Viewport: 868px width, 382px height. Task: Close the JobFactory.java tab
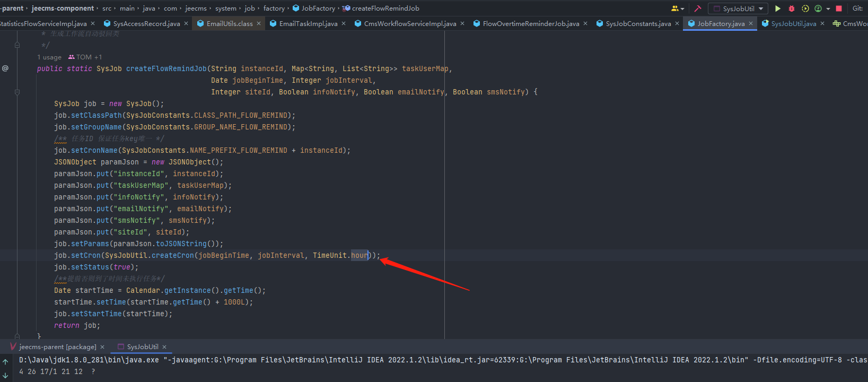(751, 24)
